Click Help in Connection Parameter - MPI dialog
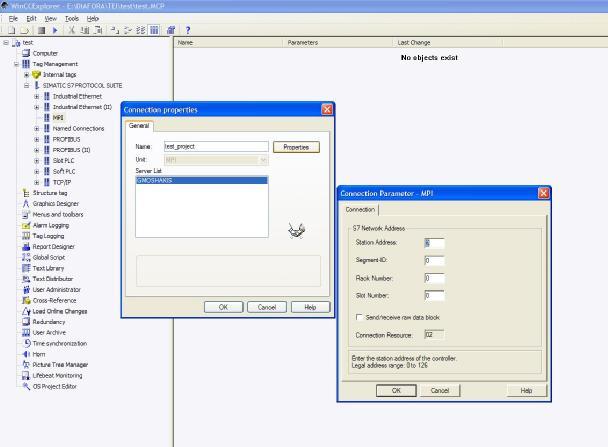This screenshot has width=608, height=447. pos(526,390)
